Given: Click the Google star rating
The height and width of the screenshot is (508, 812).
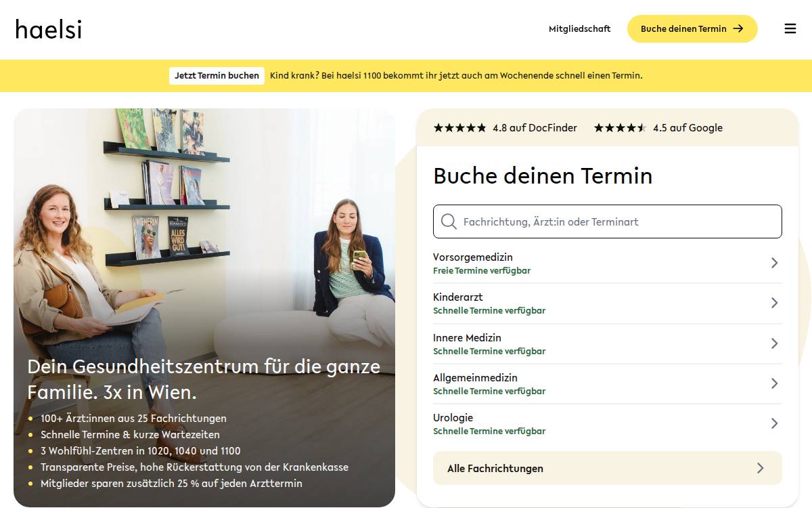Looking at the screenshot, I should click(620, 127).
